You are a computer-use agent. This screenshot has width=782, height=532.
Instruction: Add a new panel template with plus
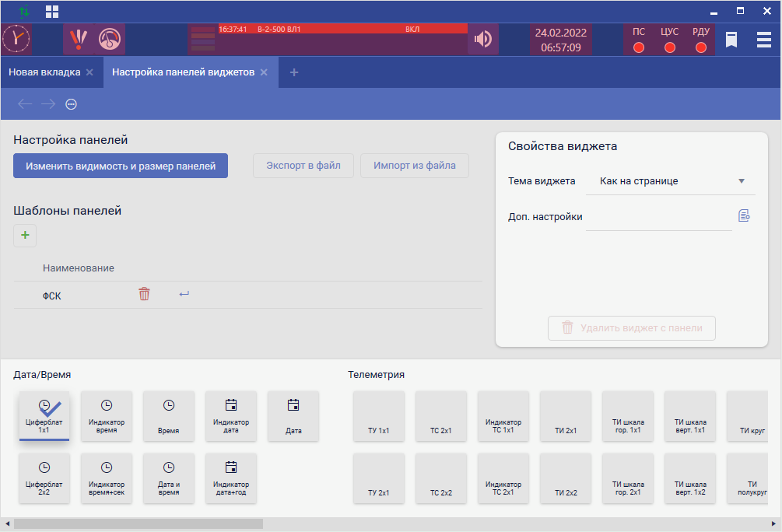[x=25, y=235]
